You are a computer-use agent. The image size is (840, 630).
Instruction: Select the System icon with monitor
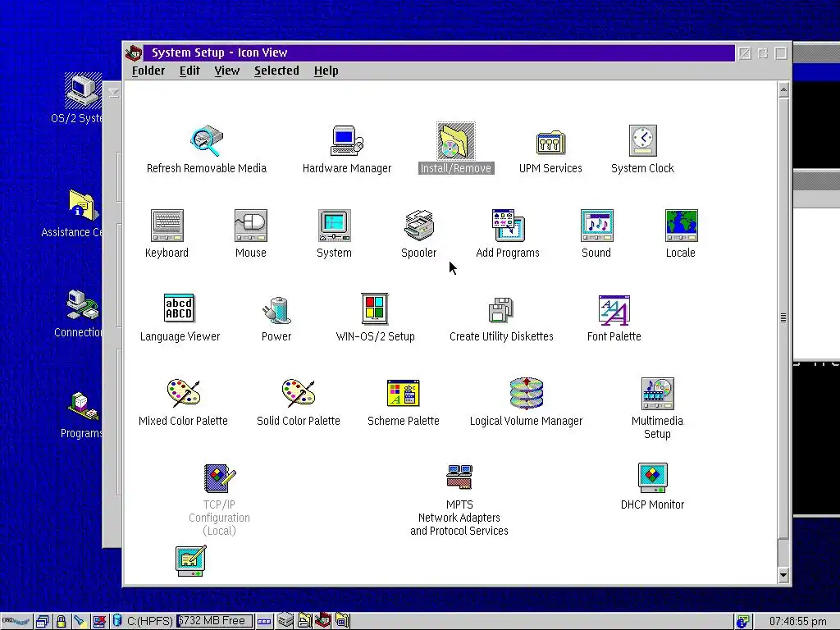(x=335, y=226)
